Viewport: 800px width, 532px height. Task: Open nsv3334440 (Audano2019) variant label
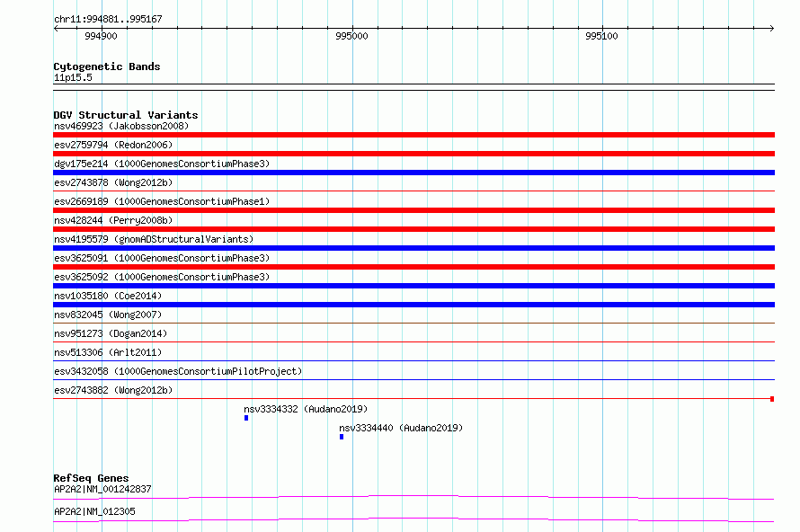tap(401, 428)
